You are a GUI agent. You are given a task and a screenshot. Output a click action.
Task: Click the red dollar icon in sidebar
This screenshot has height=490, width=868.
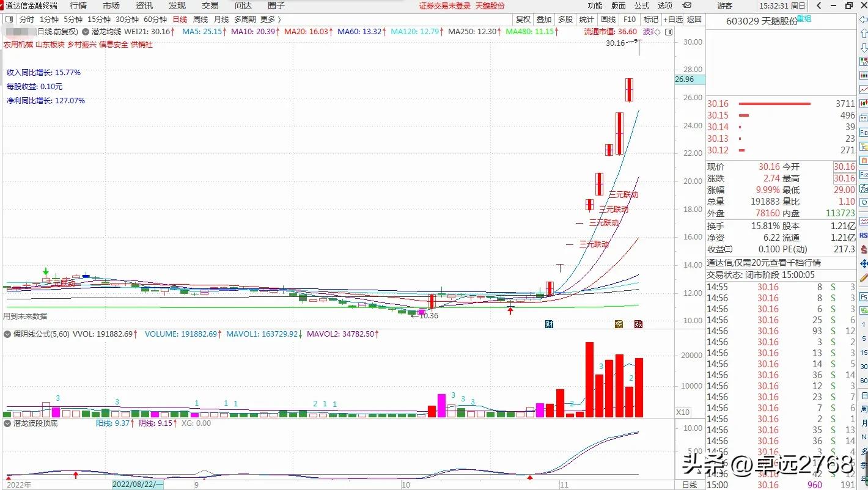click(x=863, y=249)
